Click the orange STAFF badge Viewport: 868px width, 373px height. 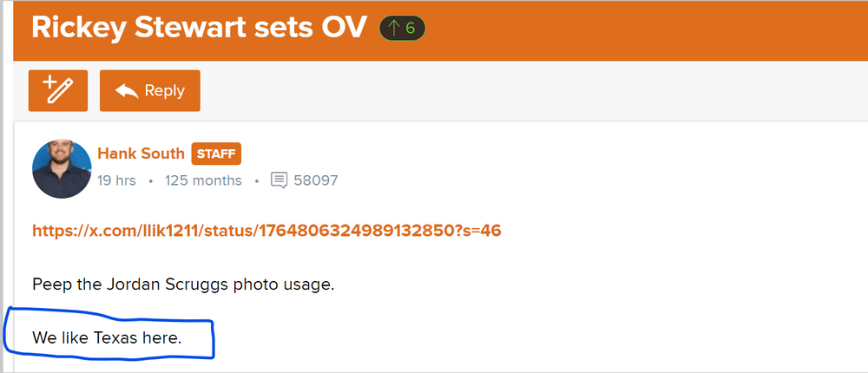pyautogui.click(x=216, y=154)
